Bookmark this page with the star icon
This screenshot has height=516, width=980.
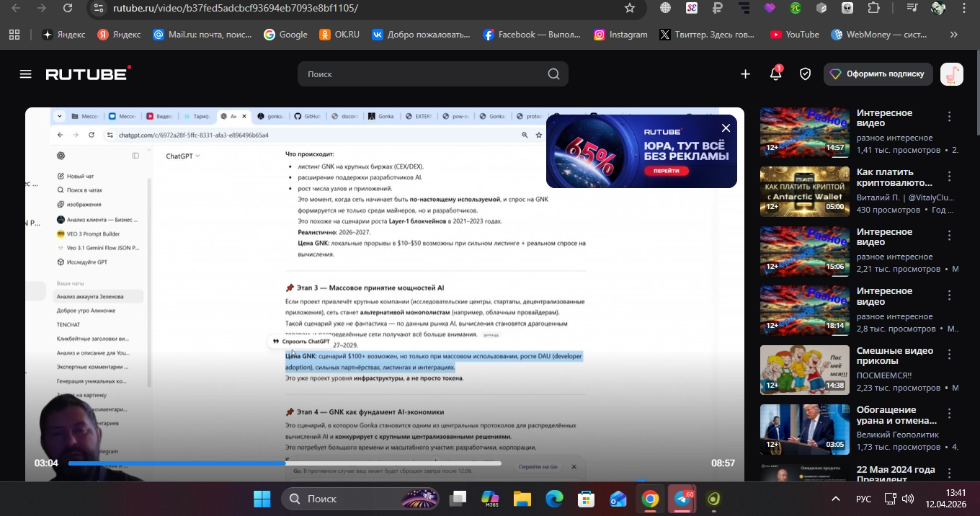tap(630, 8)
